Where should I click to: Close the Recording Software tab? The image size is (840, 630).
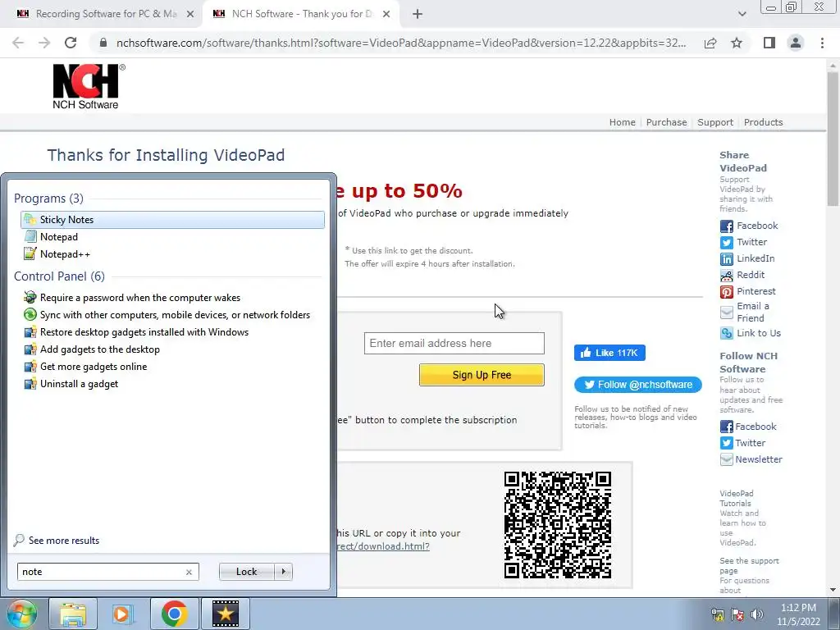coord(190,14)
